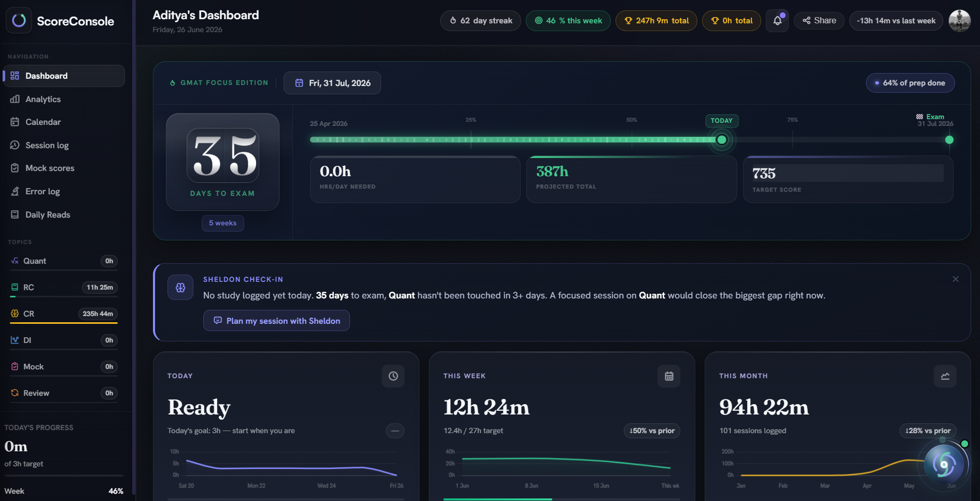Select the CR topic row

[64, 314]
